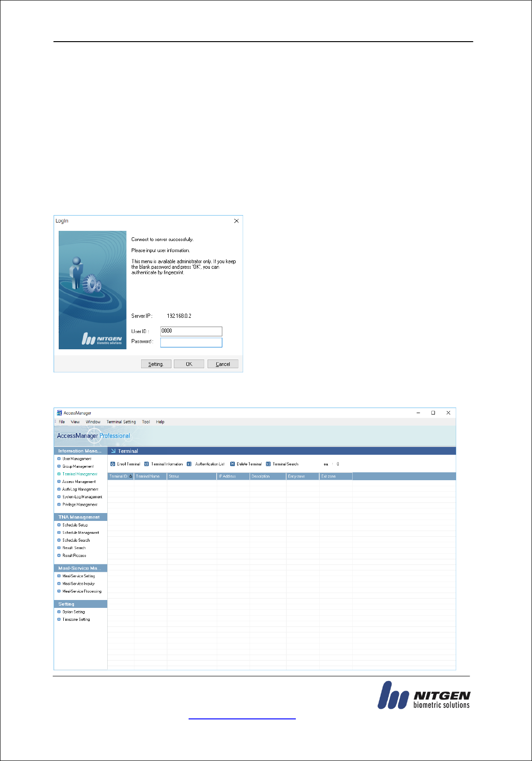This screenshot has height=761, width=532.
Task: Click Cancel in the Login dialog
Action: tap(223, 364)
